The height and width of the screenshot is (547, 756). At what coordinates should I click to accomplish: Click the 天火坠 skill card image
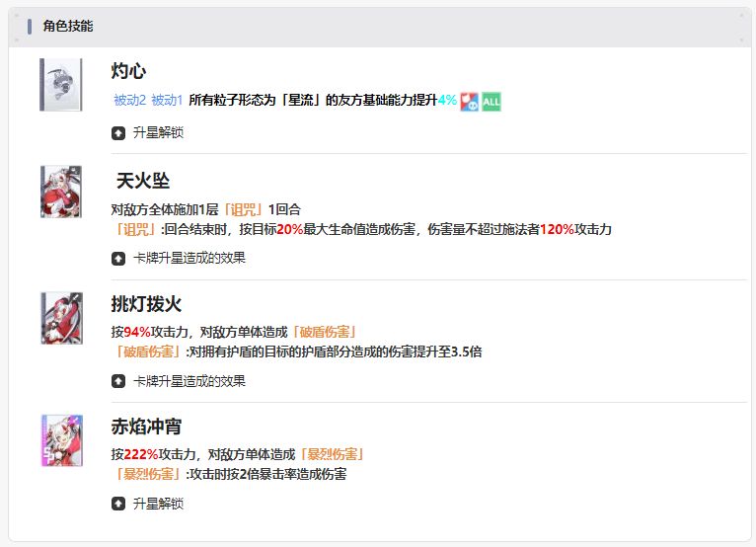pyautogui.click(x=61, y=192)
